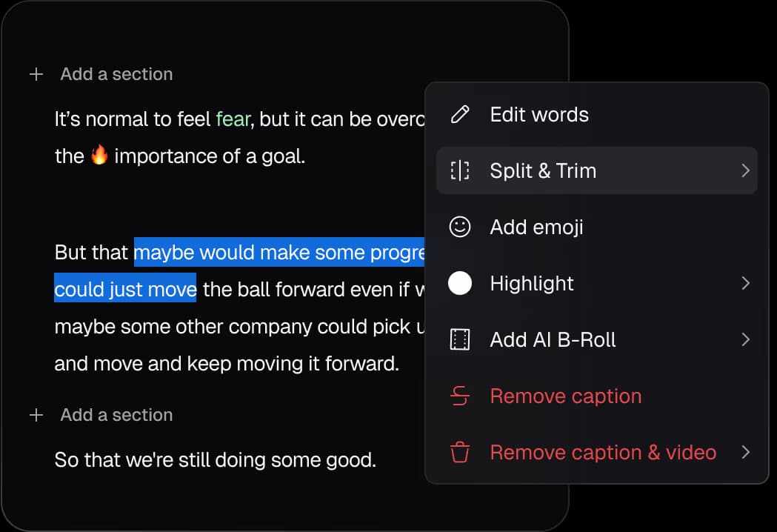Expand the Split & Trim submenu arrow

(x=745, y=170)
